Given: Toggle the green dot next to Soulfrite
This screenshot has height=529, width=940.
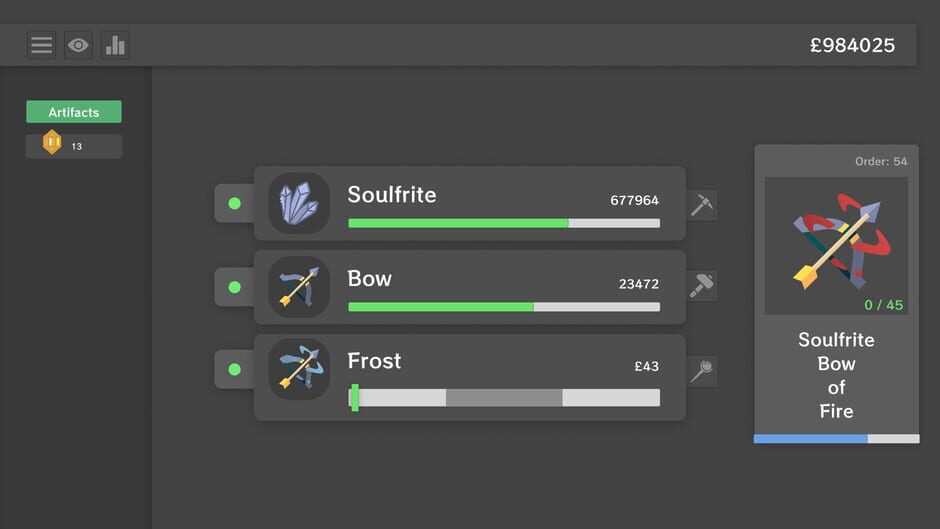Looking at the screenshot, I should [235, 204].
